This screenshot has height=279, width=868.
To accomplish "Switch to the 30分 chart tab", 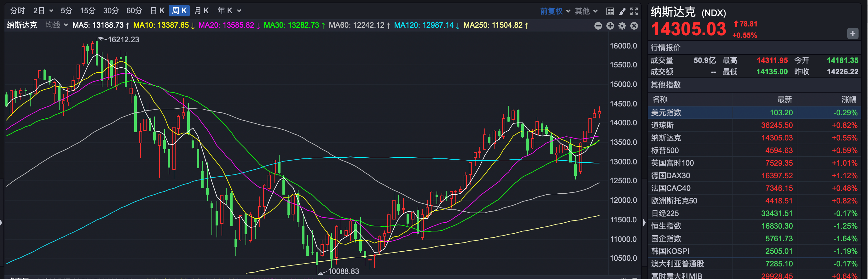I will click(x=111, y=11).
